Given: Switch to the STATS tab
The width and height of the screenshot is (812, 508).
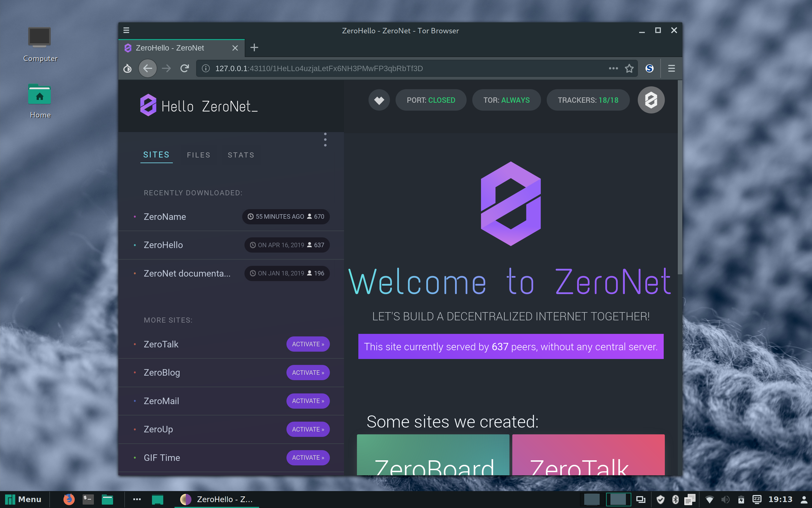Looking at the screenshot, I should (x=241, y=155).
